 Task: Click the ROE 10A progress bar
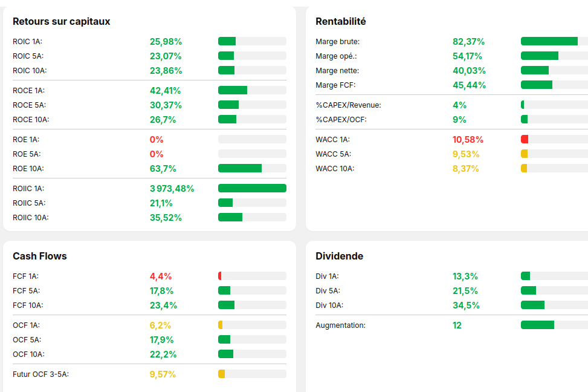tap(252, 168)
